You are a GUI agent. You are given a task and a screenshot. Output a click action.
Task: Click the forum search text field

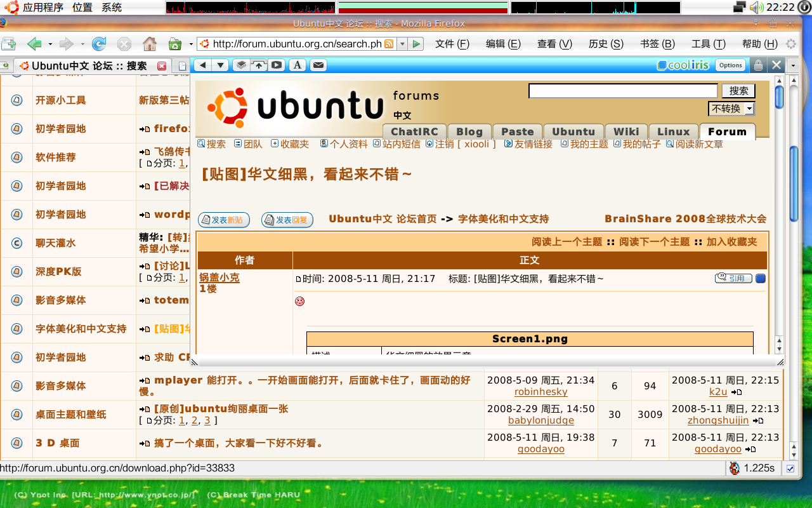623,91
